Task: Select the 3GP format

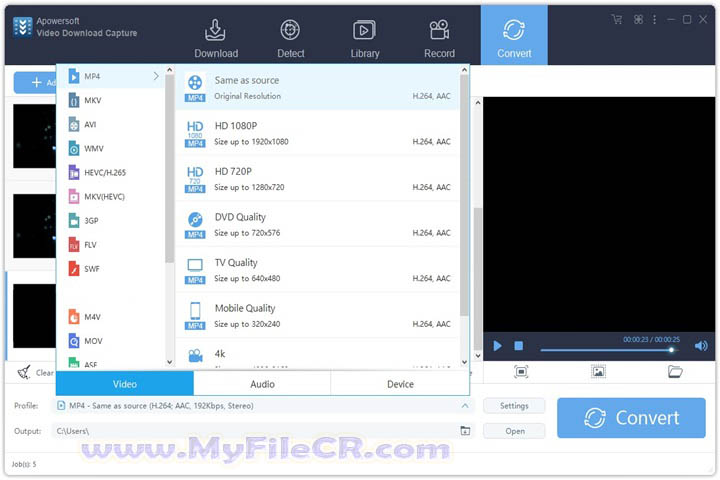Action: pyautogui.click(x=110, y=221)
